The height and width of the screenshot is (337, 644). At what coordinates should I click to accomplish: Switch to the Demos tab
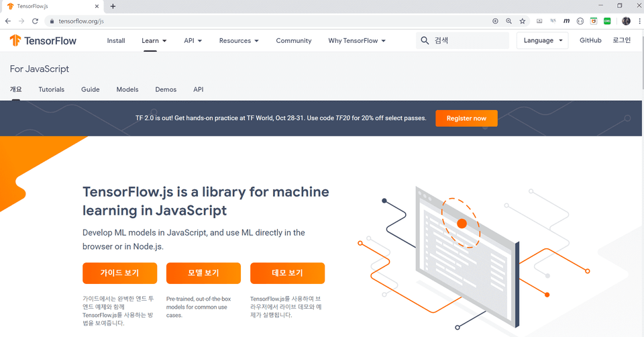pyautogui.click(x=166, y=89)
